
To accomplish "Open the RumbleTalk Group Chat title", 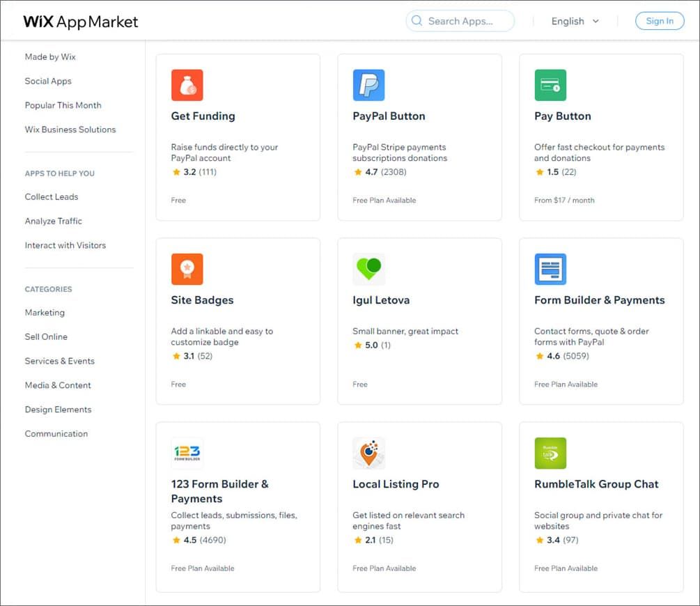I will (x=596, y=484).
